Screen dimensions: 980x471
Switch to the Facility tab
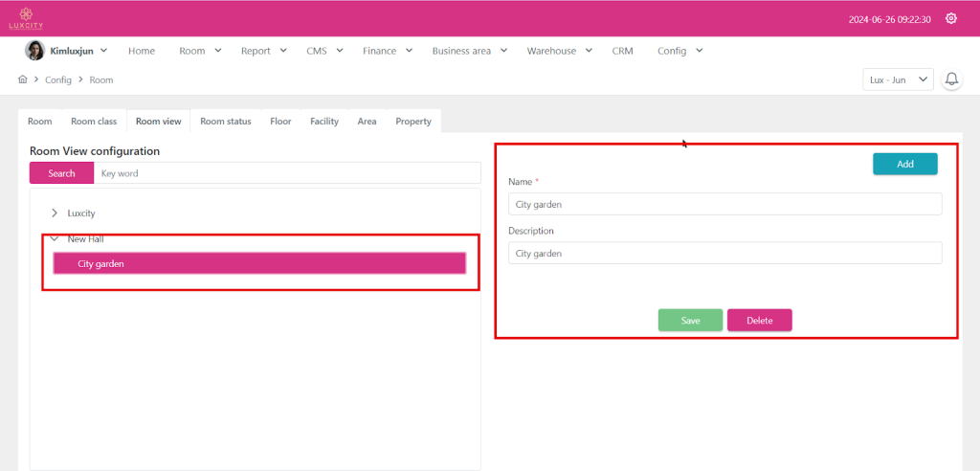click(x=324, y=122)
